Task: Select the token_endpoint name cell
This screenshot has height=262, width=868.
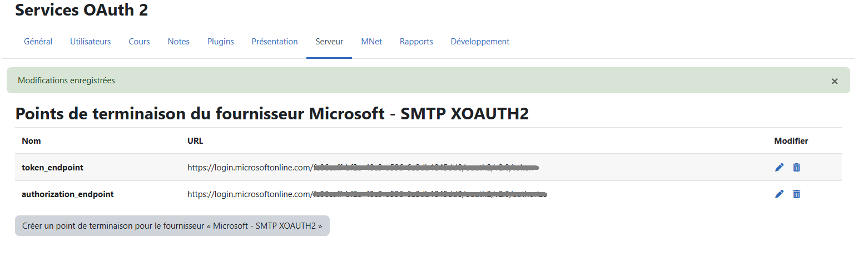Action: click(52, 167)
